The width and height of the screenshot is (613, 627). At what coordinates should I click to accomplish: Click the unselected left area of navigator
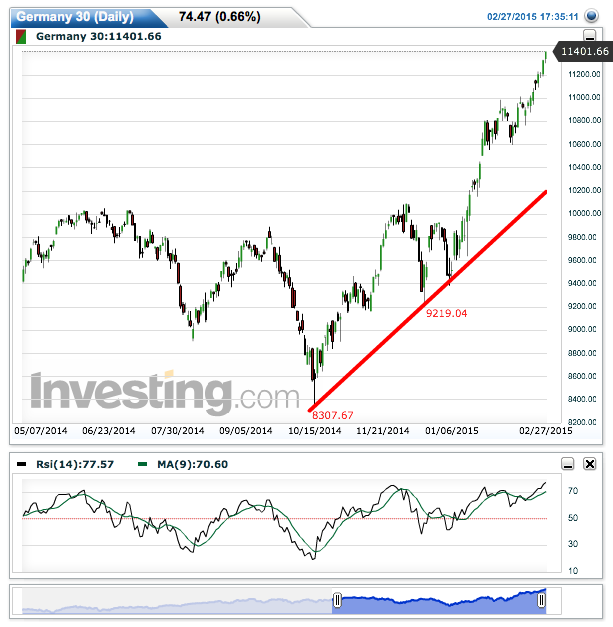point(177,601)
